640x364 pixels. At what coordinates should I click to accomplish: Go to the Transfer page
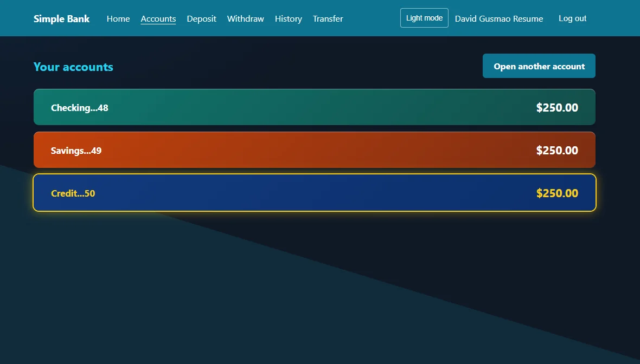point(328,19)
